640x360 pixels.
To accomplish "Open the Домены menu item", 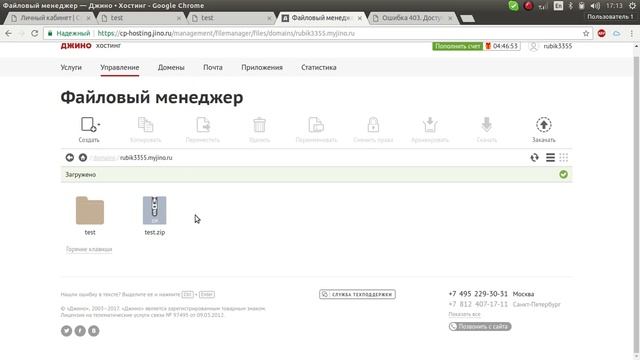I will [171, 67].
